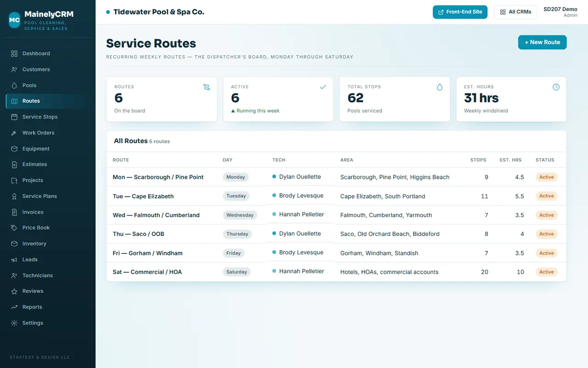Open the Fri — Gorham / Windham route
The height and width of the screenshot is (368, 588).
coord(147,253)
